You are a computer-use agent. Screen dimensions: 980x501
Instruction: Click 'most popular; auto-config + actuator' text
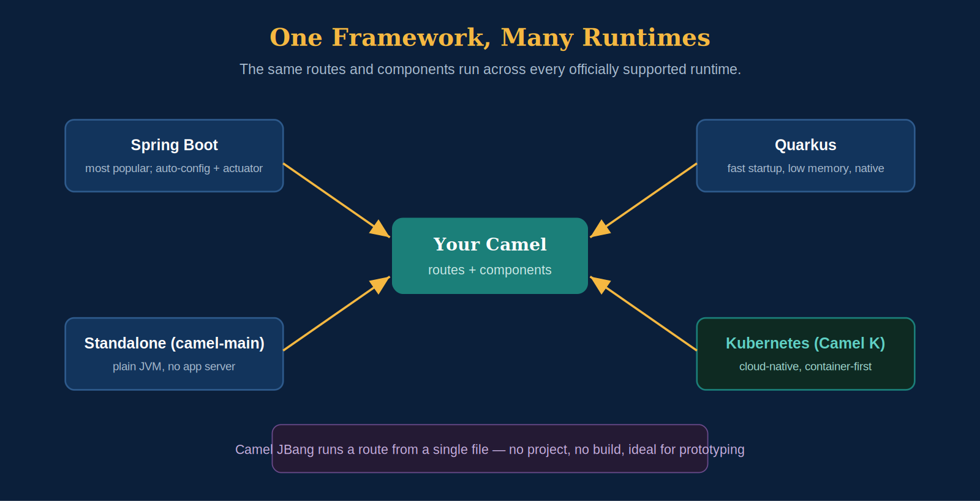pyautogui.click(x=174, y=168)
